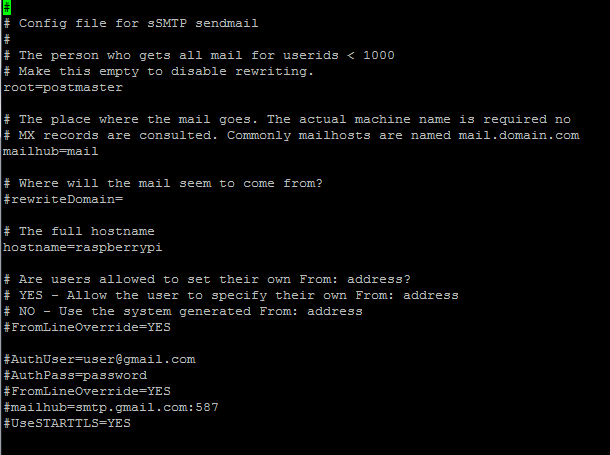Click the #AuthUser=user@gmail.com line
Image resolution: width=610 pixels, height=455 pixels.
click(x=99, y=359)
